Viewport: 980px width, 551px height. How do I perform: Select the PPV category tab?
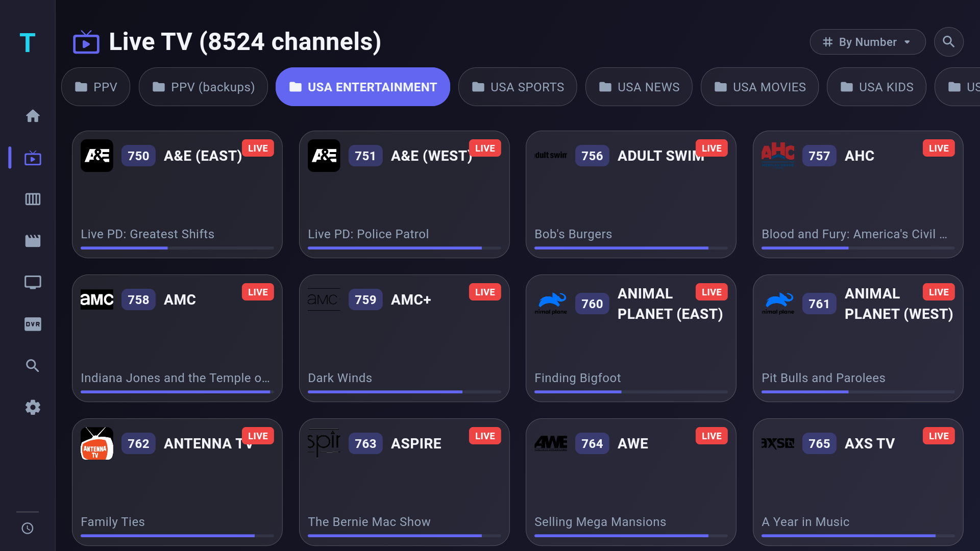[96, 87]
